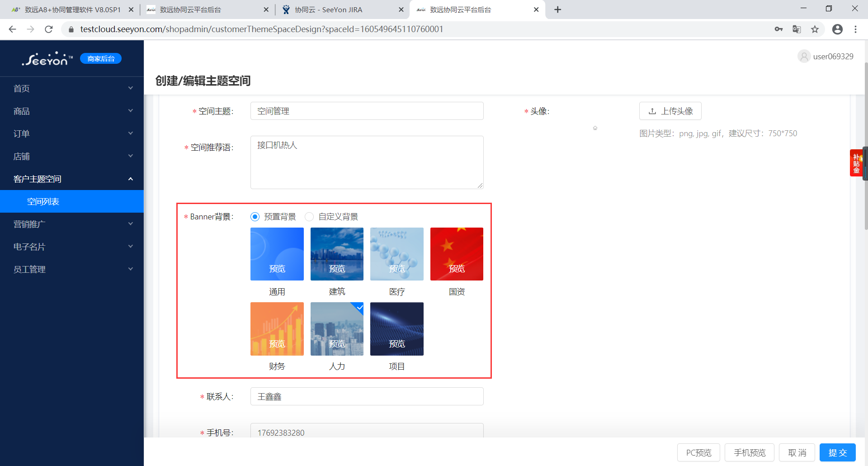Choose the dark 项目 banner background
This screenshot has height=466, width=868.
coord(397,329)
